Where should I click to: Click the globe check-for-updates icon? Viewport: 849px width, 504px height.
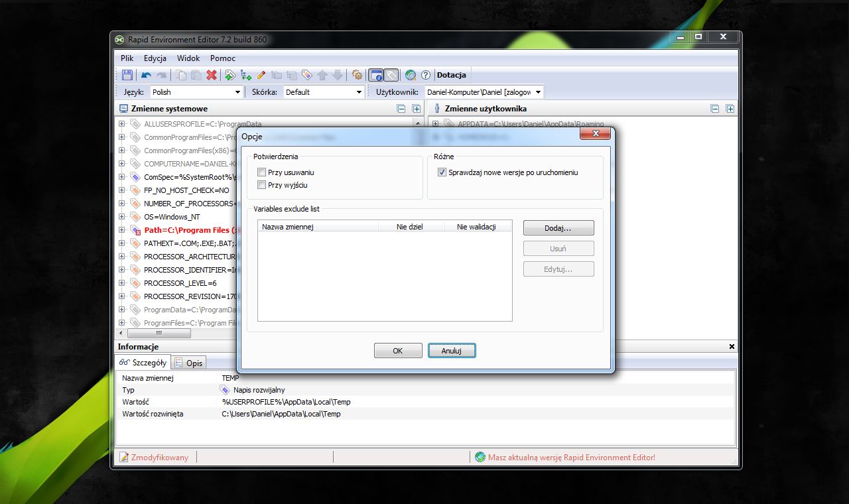pos(411,75)
